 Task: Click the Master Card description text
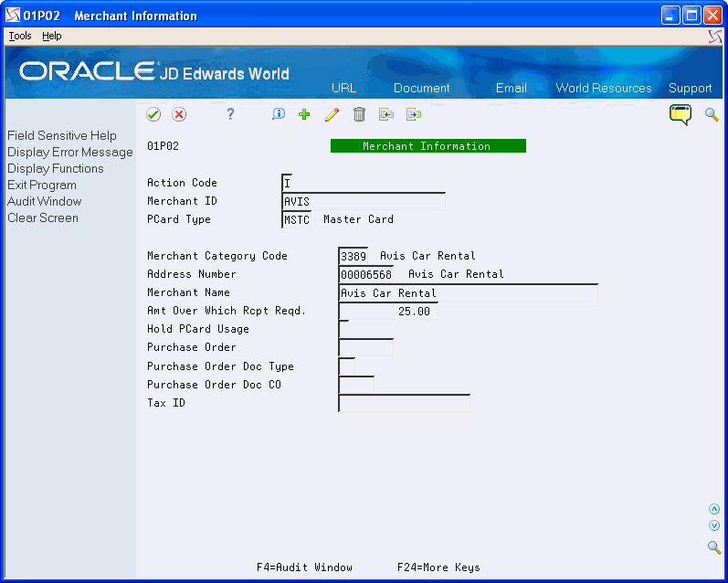pos(358,218)
